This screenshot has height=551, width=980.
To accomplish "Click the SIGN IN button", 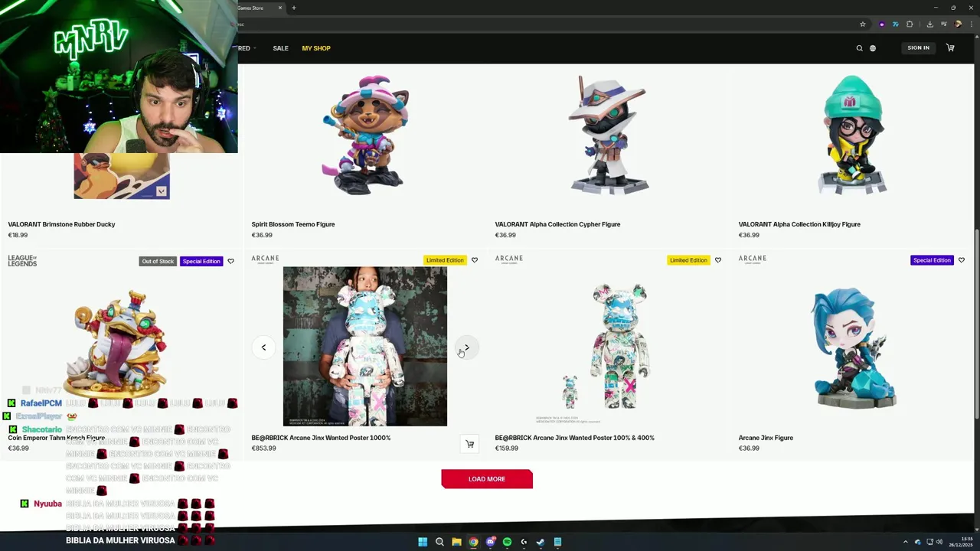I will click(918, 48).
